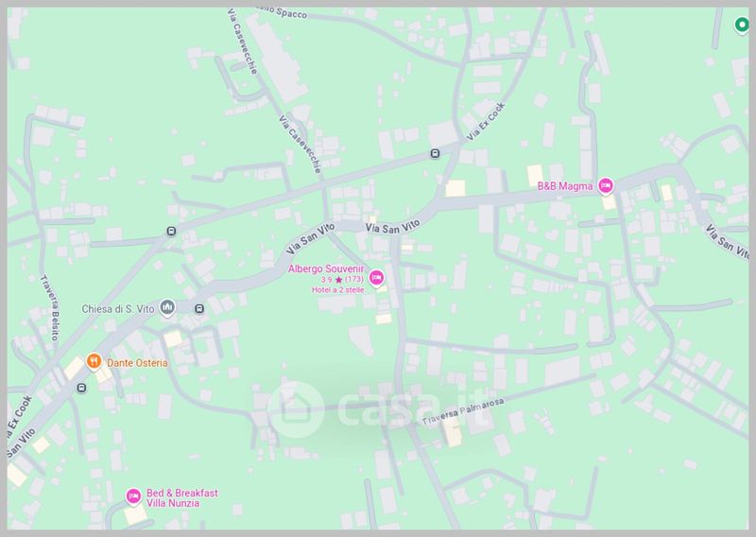Click the bus stop icon near Via Ex Cook
This screenshot has height=537, width=756.
click(435, 154)
